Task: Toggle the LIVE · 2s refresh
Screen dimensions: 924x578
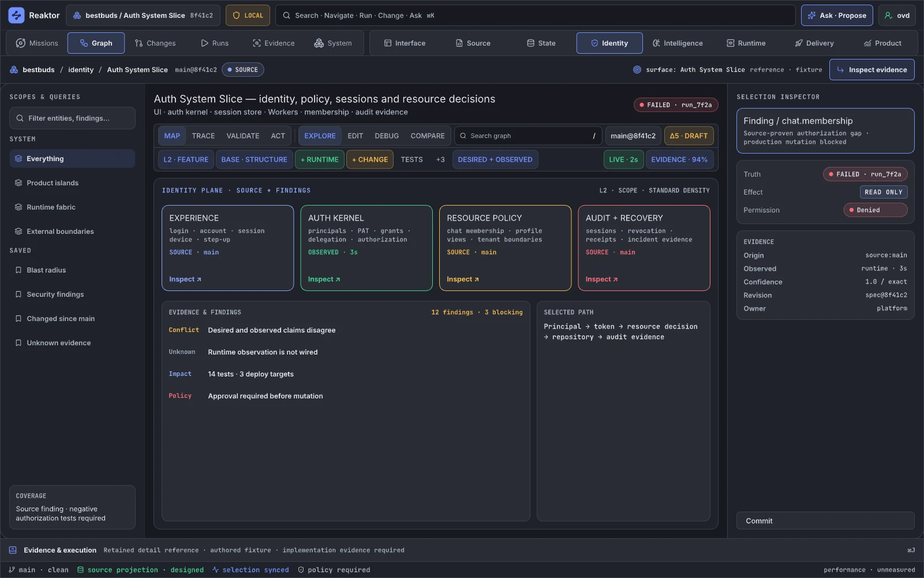Action: 623,160
